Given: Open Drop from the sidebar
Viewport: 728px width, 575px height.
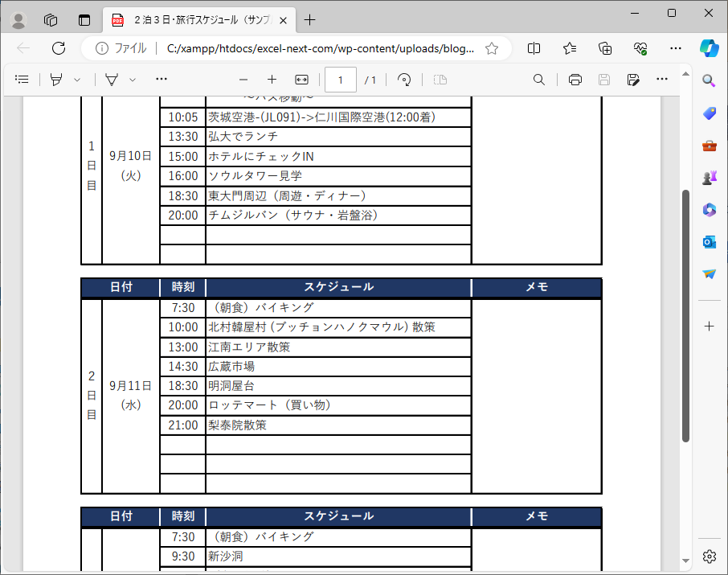Looking at the screenshot, I should click(x=708, y=274).
